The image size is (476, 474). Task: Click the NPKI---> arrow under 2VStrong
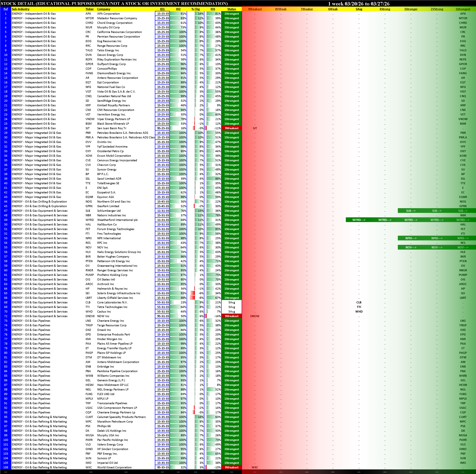[x=437, y=238]
